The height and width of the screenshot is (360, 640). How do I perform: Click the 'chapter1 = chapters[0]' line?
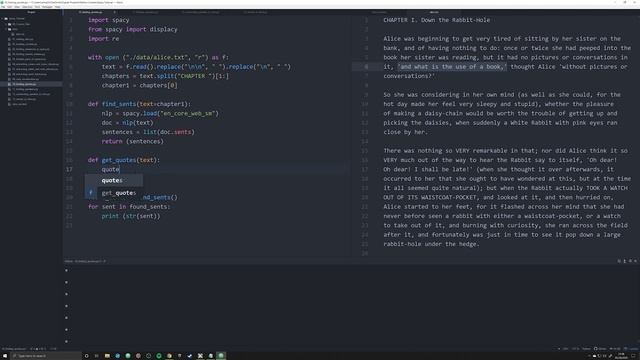tap(140, 85)
